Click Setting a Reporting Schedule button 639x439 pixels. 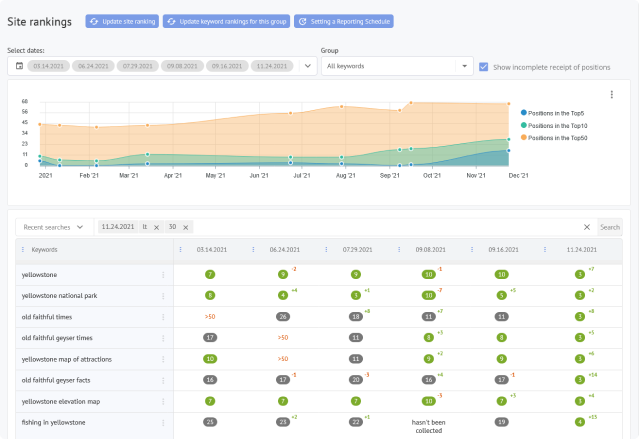344,21
